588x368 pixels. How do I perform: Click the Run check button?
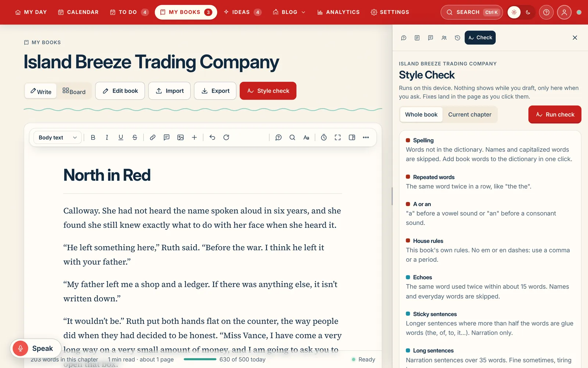tap(555, 114)
